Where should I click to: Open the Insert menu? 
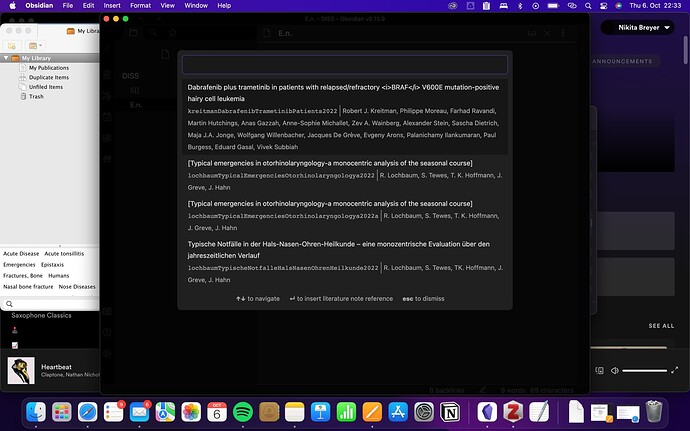112,6
